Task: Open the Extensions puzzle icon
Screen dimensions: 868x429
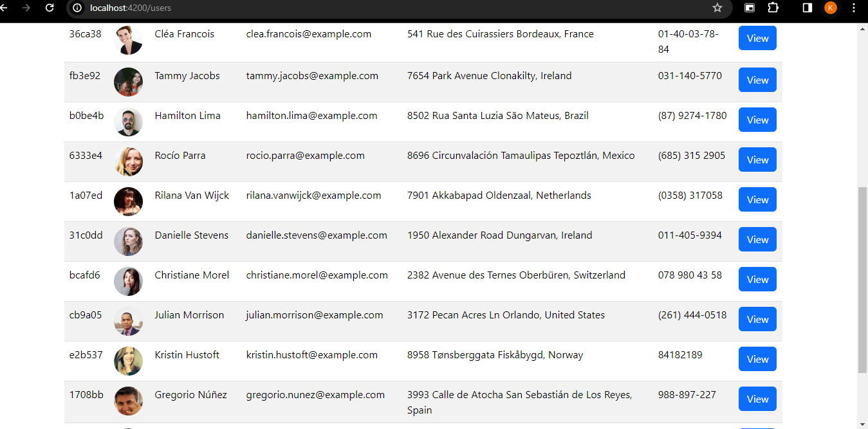Action: coord(773,8)
